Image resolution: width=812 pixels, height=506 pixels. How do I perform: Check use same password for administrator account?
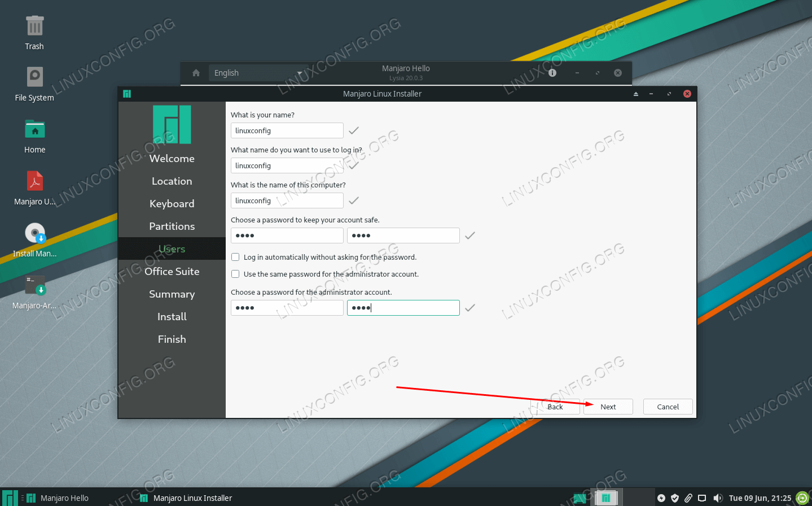[235, 274]
